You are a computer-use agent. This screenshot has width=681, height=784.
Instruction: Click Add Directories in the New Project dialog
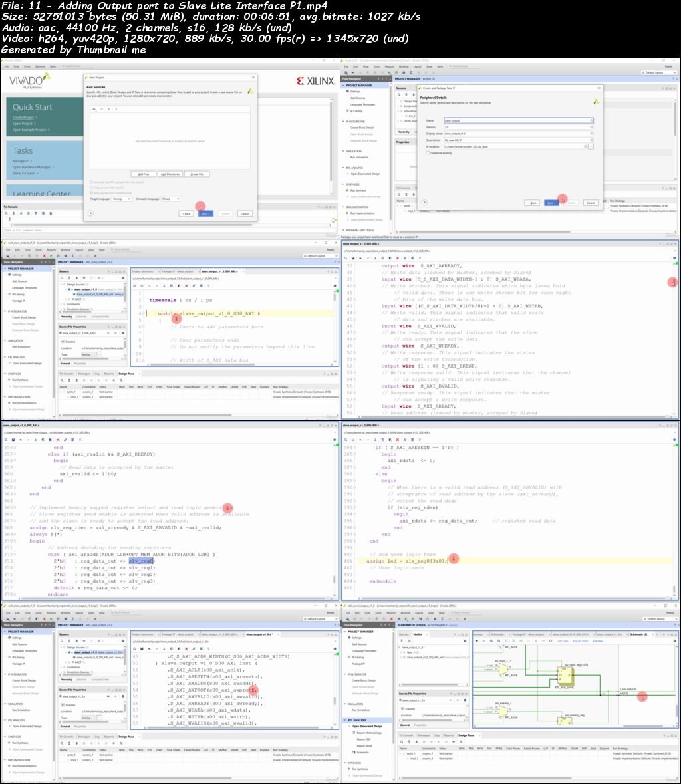click(170, 174)
